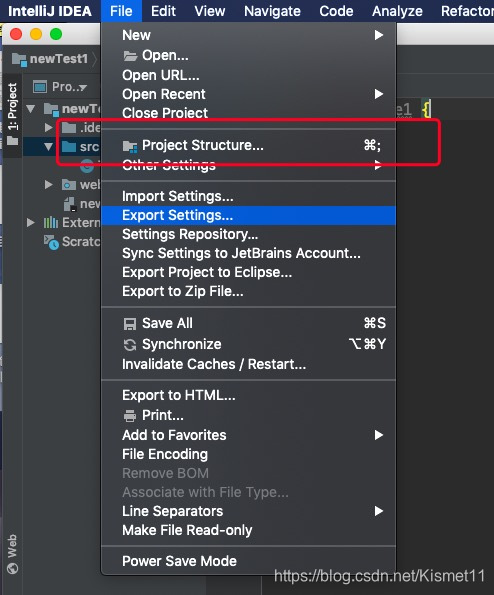Click newTest1 project root folder icon
This screenshot has width=494, height=595.
pyautogui.click(x=51, y=109)
